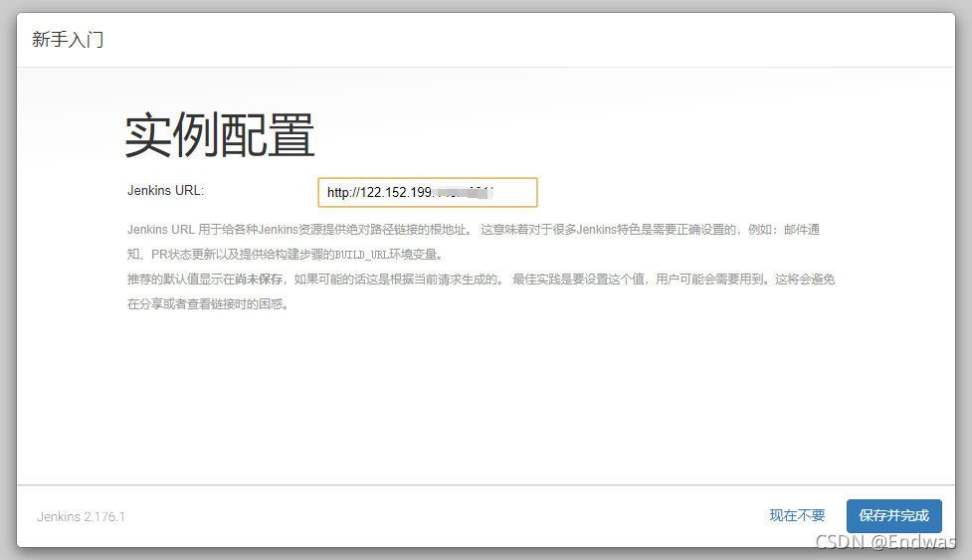Click the bold 尚未保存 text

pos(259,280)
